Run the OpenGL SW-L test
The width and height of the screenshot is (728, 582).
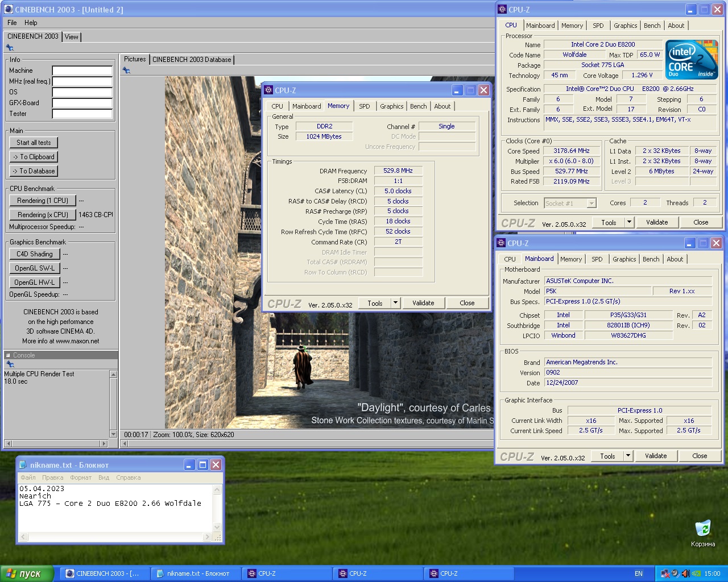click(x=35, y=268)
